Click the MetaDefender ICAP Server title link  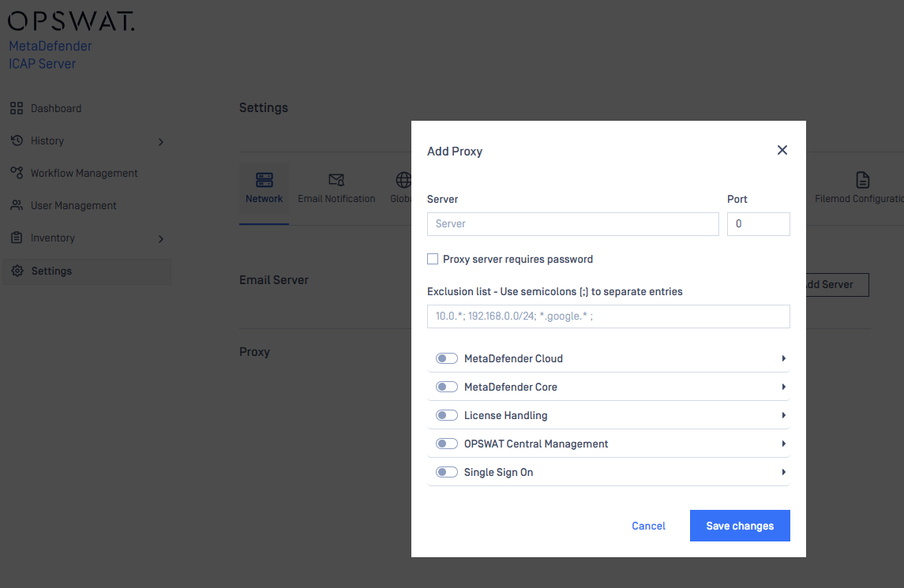pos(51,54)
